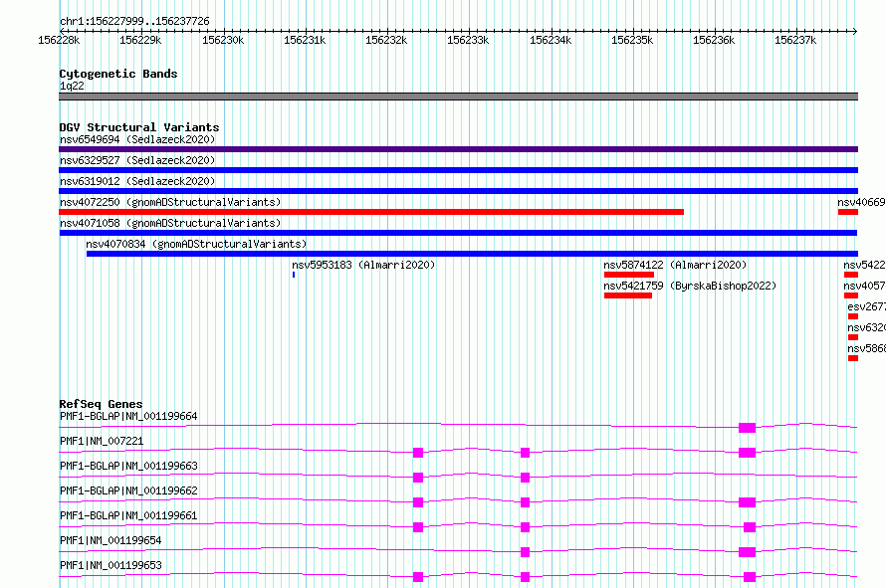
Task: Click the nsv4071058 (gnomADStructuralVariants) label
Action: point(170,223)
